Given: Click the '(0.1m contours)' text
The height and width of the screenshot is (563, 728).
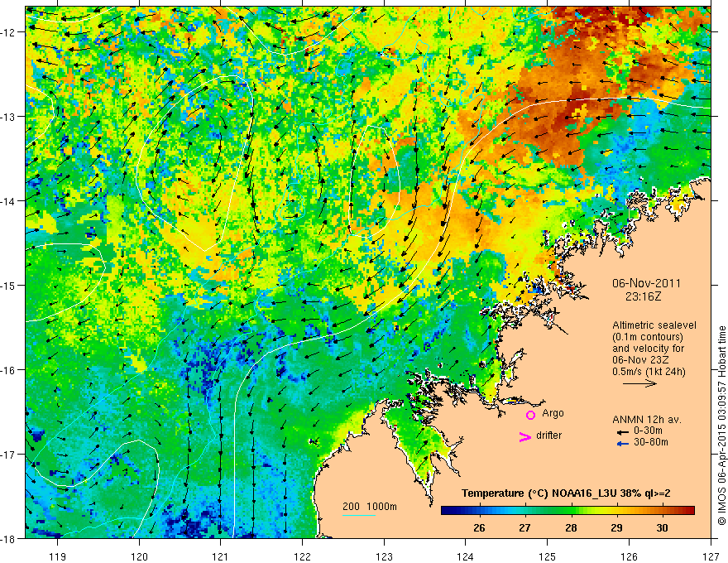Looking at the screenshot, I should [648, 337].
